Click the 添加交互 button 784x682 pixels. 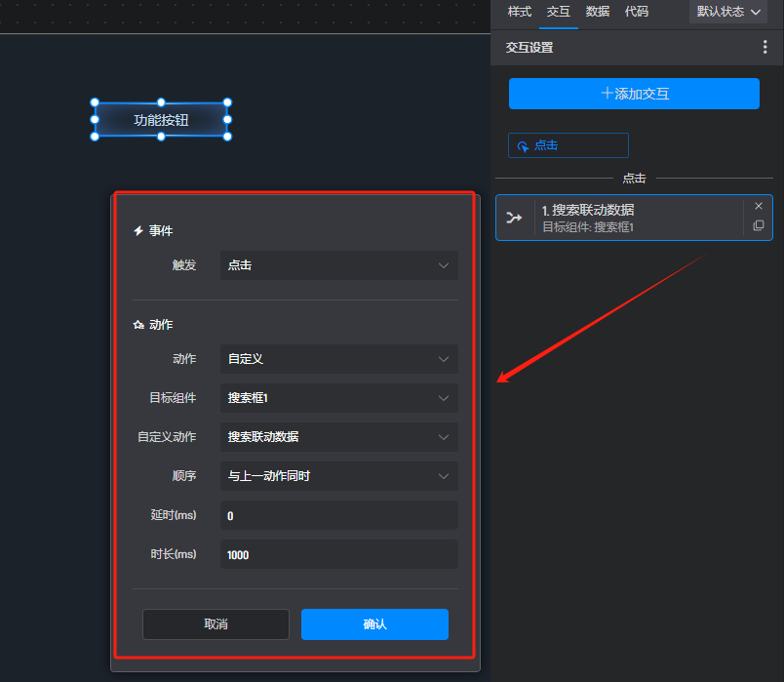(634, 94)
